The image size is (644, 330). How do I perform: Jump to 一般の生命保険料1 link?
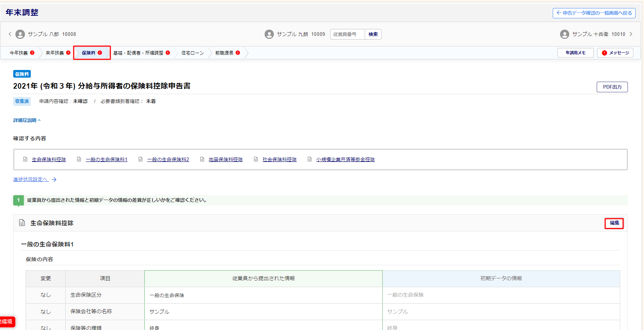[107, 159]
